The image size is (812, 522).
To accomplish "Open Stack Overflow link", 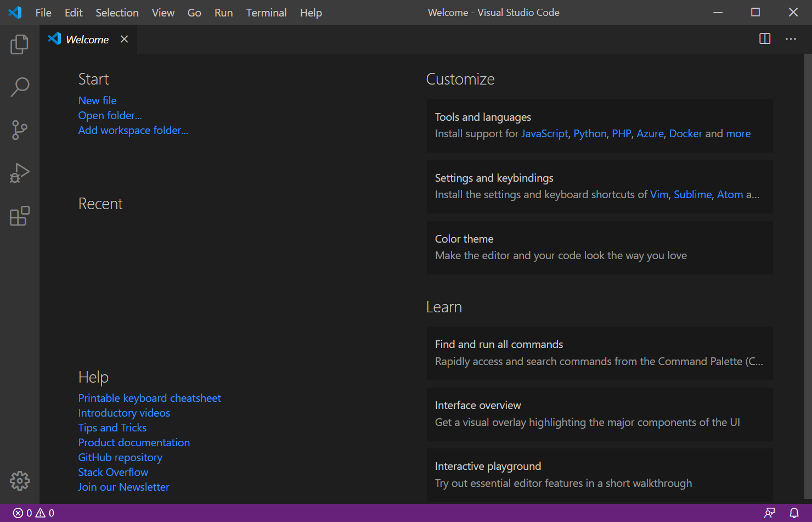I will point(113,472).
